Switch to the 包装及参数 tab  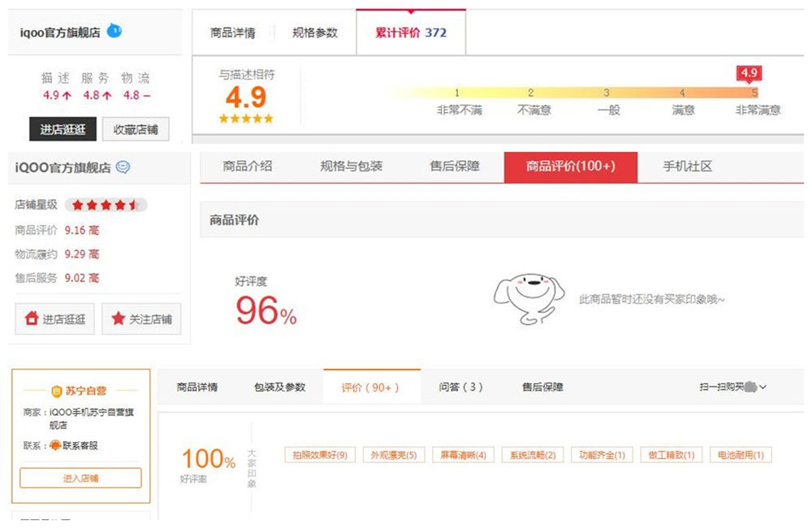(279, 387)
